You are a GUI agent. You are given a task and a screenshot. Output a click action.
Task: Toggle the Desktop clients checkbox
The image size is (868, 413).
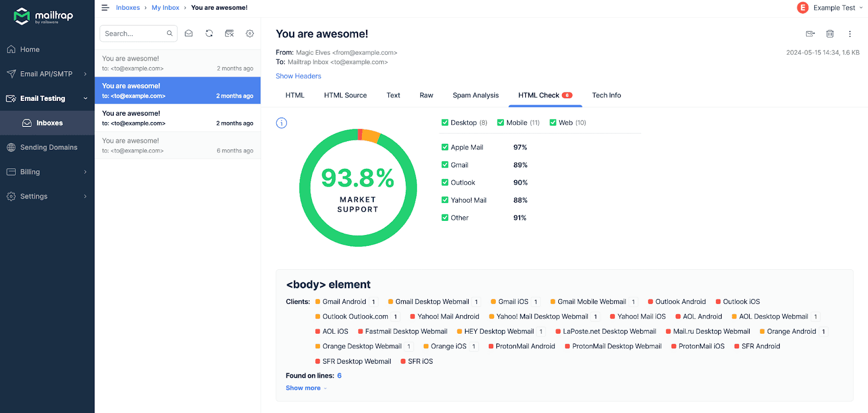[x=445, y=123]
